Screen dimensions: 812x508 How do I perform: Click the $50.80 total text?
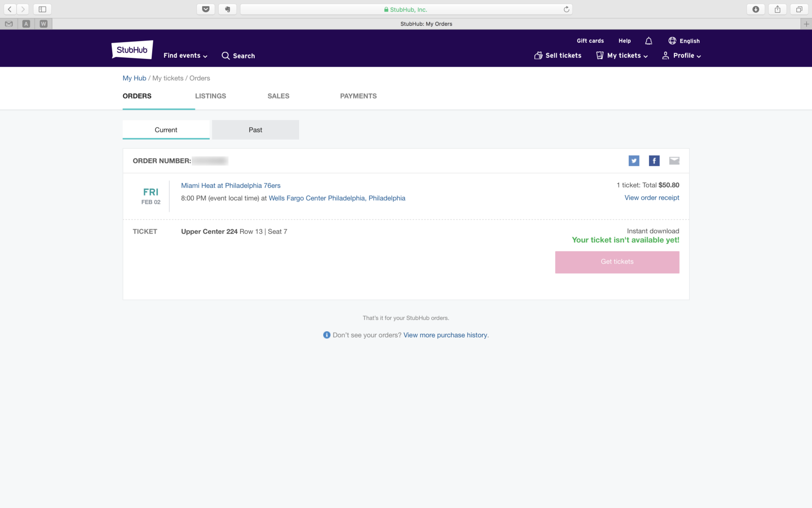point(669,185)
